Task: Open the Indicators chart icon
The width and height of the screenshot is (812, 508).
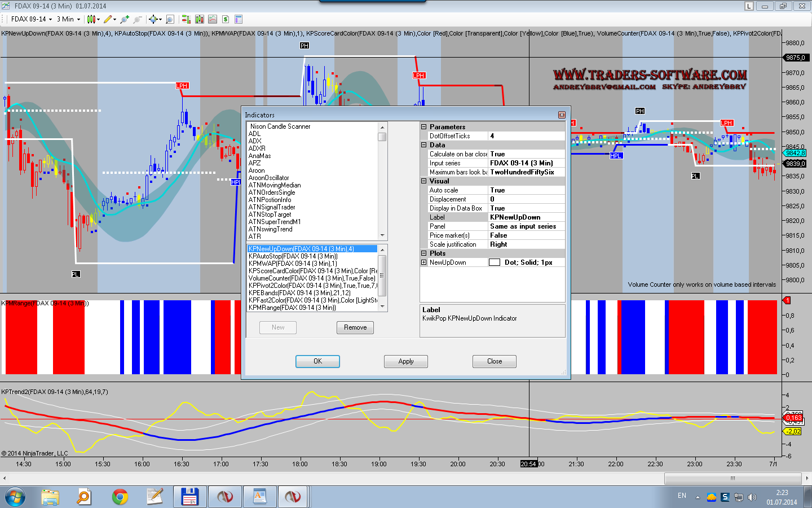Action: click(213, 19)
